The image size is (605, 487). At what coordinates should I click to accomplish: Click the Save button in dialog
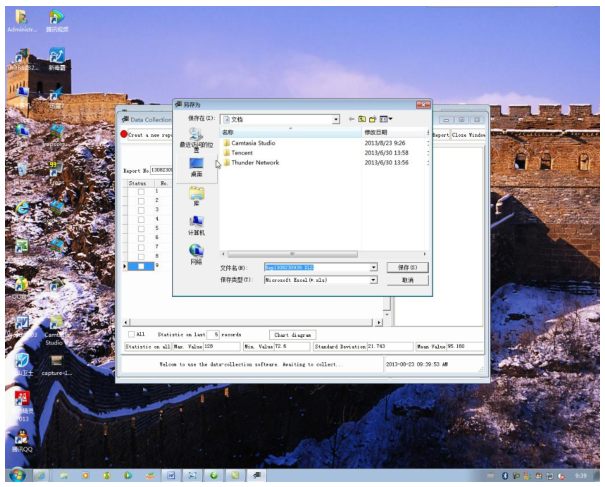(x=407, y=268)
